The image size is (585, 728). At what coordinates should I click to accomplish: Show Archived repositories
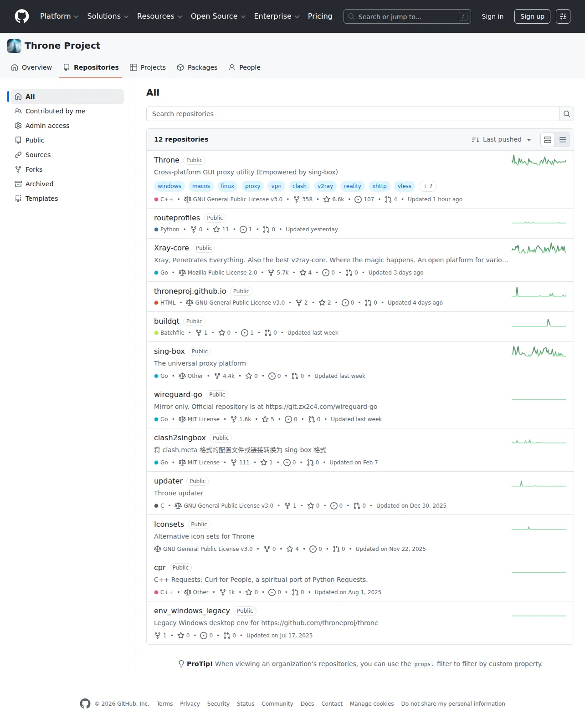67,184
